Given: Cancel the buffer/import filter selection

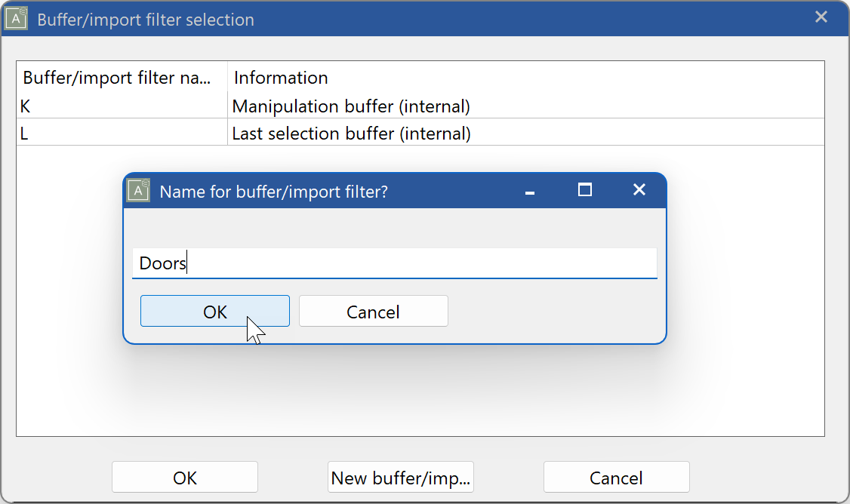Looking at the screenshot, I should (x=616, y=477).
